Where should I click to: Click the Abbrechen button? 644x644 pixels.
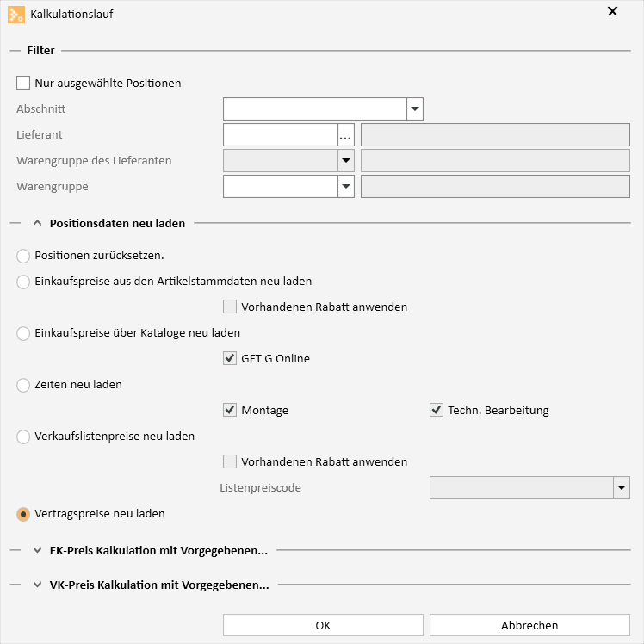(x=529, y=625)
